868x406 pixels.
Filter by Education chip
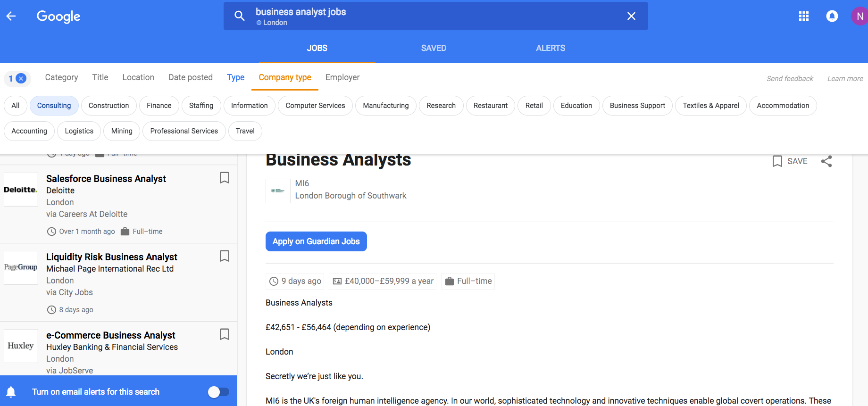[x=576, y=106]
